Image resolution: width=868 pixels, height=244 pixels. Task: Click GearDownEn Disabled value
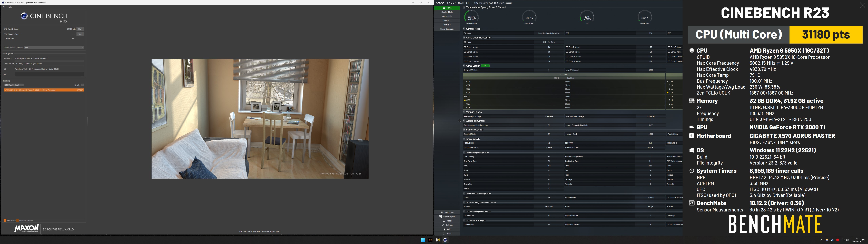click(650, 198)
